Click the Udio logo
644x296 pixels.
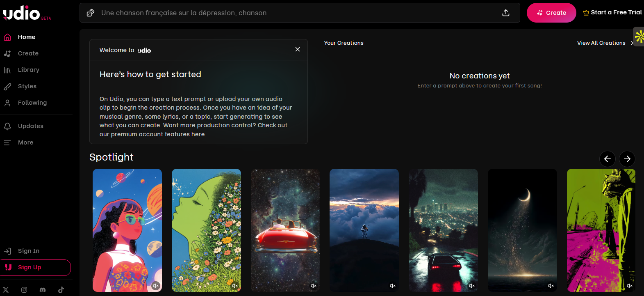point(27,13)
